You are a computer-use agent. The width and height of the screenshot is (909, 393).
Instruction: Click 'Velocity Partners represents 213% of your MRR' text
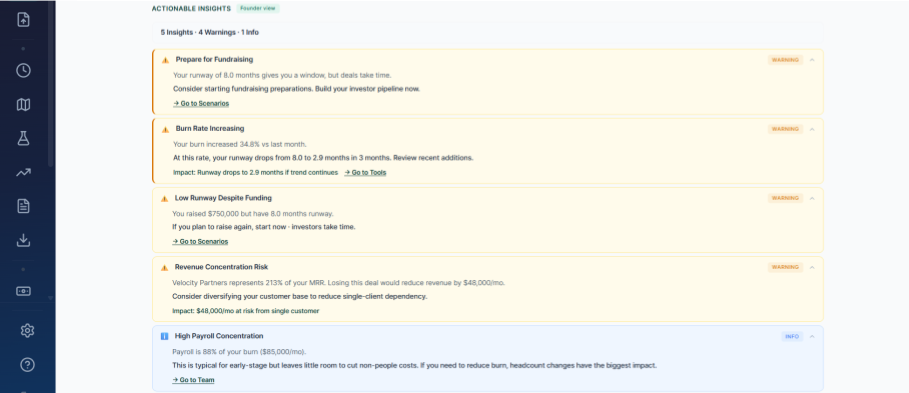[x=339, y=283]
